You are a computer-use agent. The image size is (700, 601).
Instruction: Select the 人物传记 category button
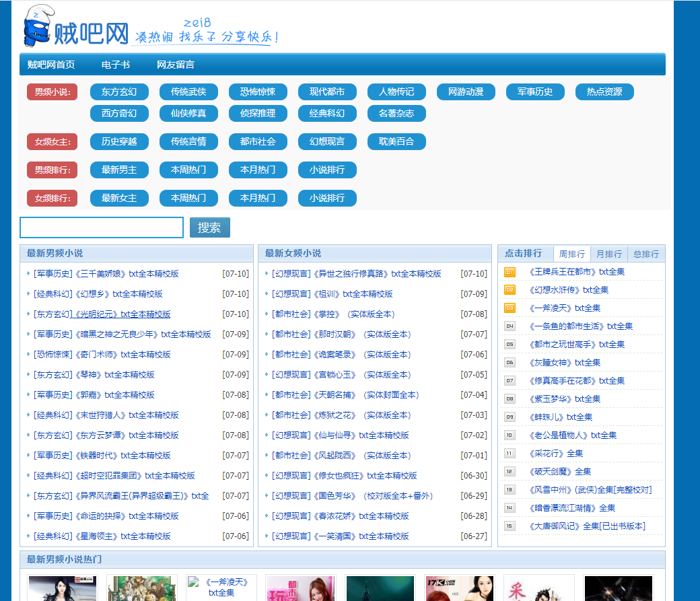tap(396, 92)
